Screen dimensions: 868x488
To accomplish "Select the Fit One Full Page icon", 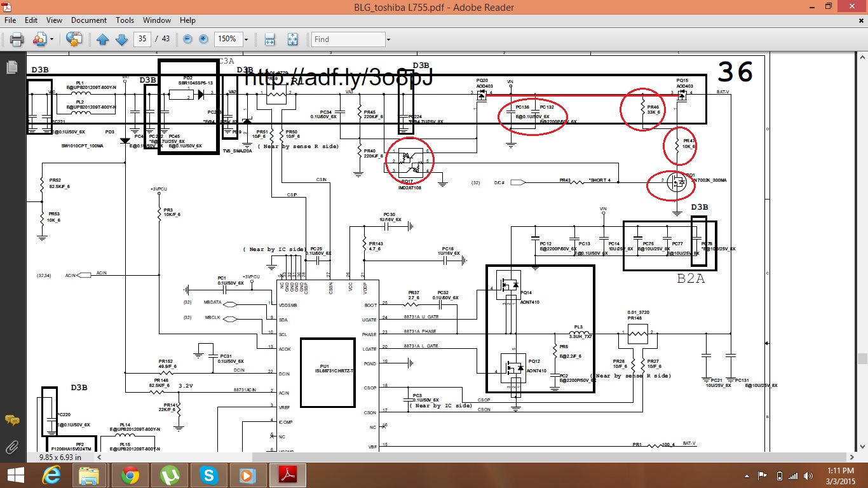I will pos(293,39).
